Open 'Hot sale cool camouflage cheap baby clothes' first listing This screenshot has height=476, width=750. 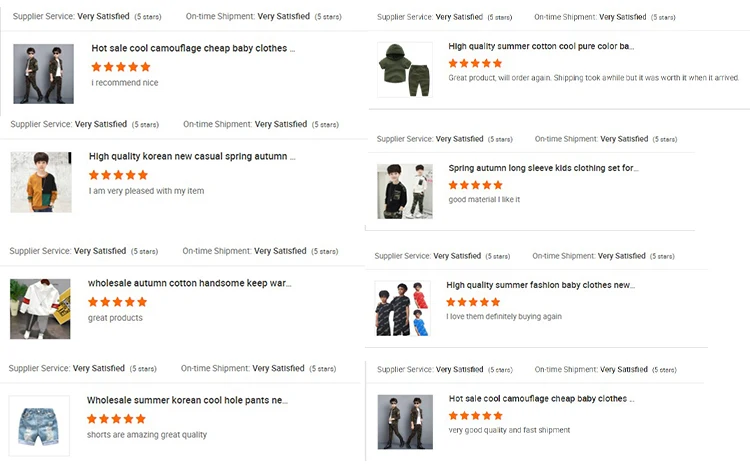pos(193,48)
